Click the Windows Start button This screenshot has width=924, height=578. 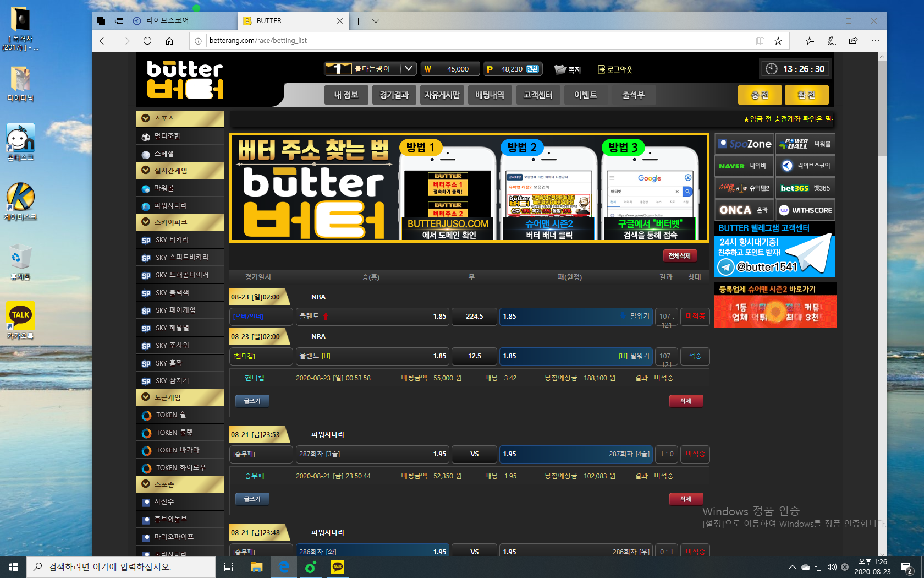13,567
